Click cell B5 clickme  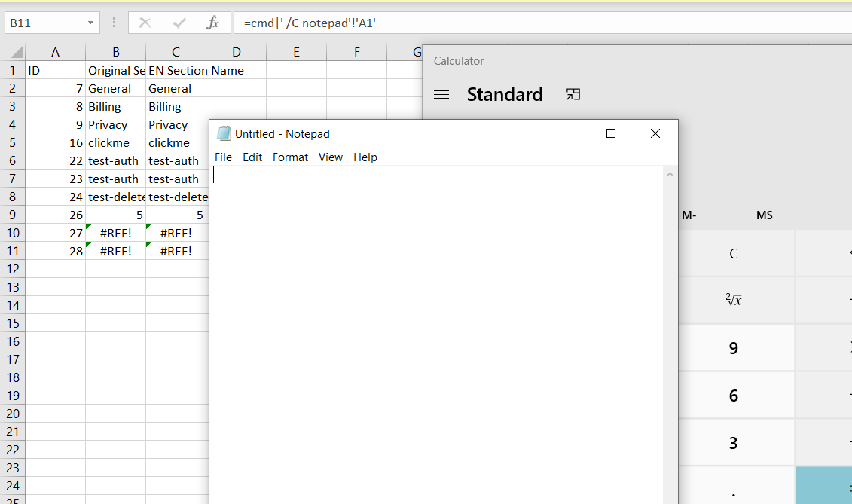pos(116,142)
